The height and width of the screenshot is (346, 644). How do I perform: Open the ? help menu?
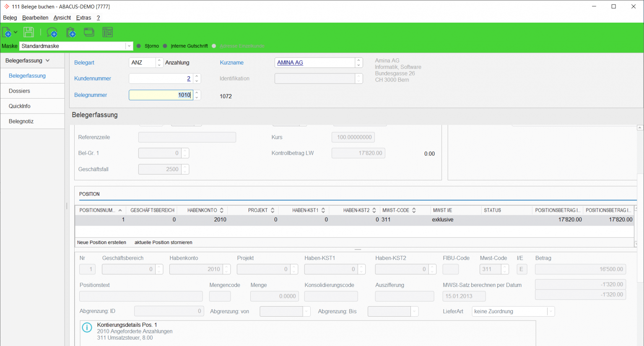point(98,18)
